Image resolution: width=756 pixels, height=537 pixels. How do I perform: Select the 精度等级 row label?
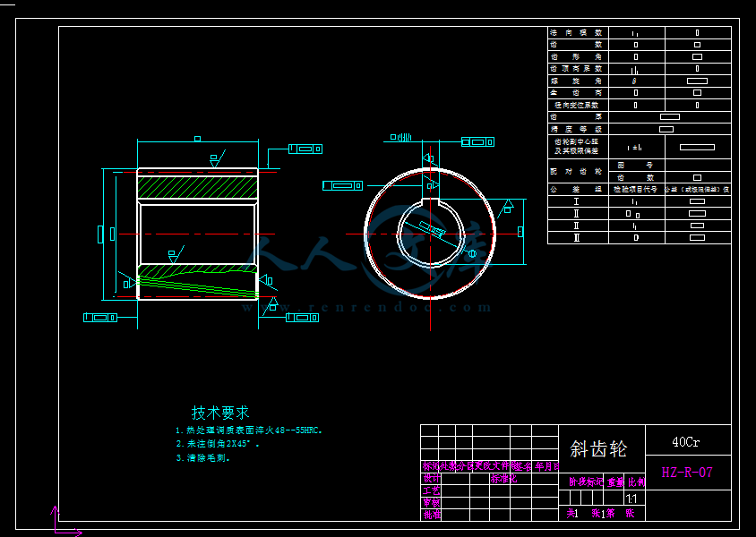[577, 129]
